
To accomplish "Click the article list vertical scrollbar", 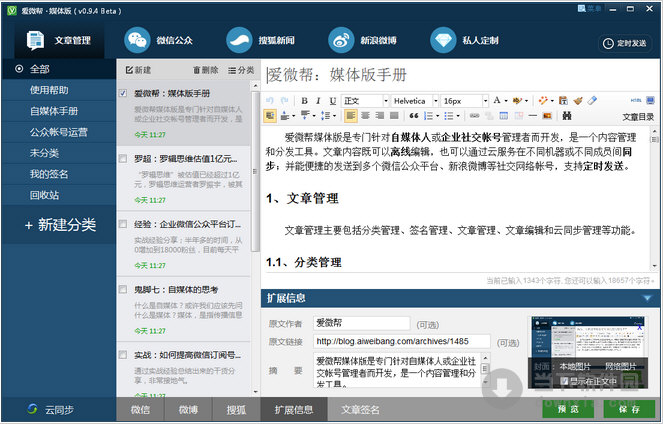I will click(255, 171).
